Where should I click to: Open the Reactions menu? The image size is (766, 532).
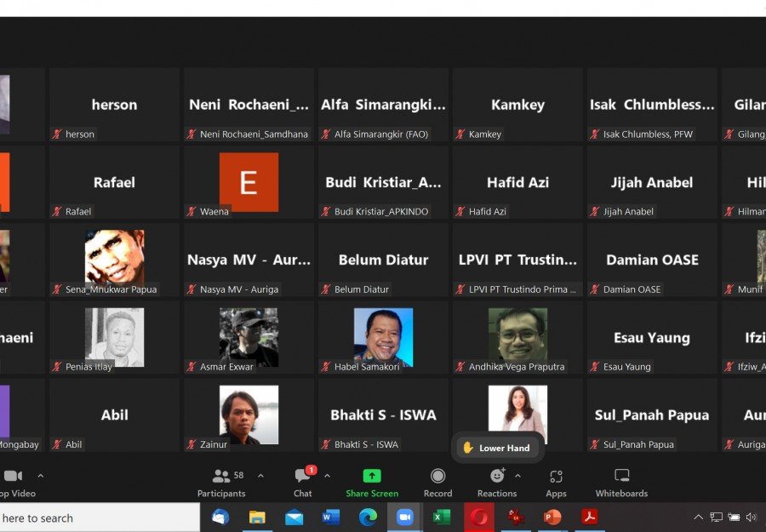[x=497, y=482]
